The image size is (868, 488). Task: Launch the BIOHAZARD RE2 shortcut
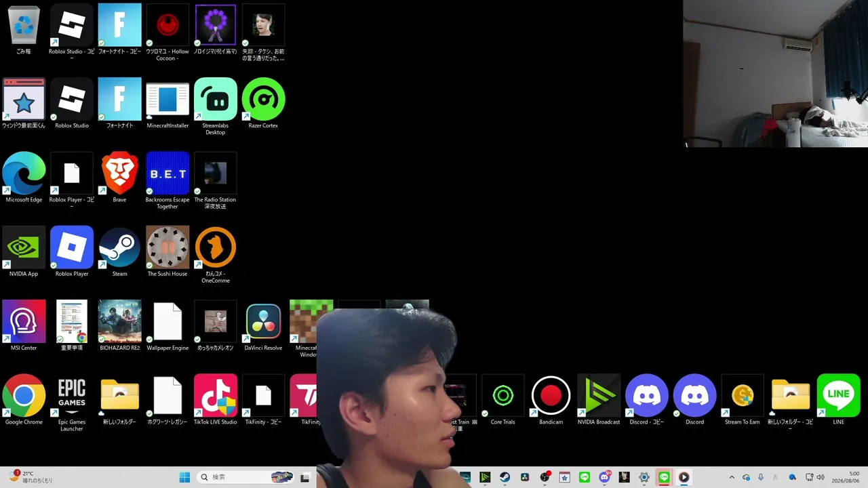coord(119,325)
